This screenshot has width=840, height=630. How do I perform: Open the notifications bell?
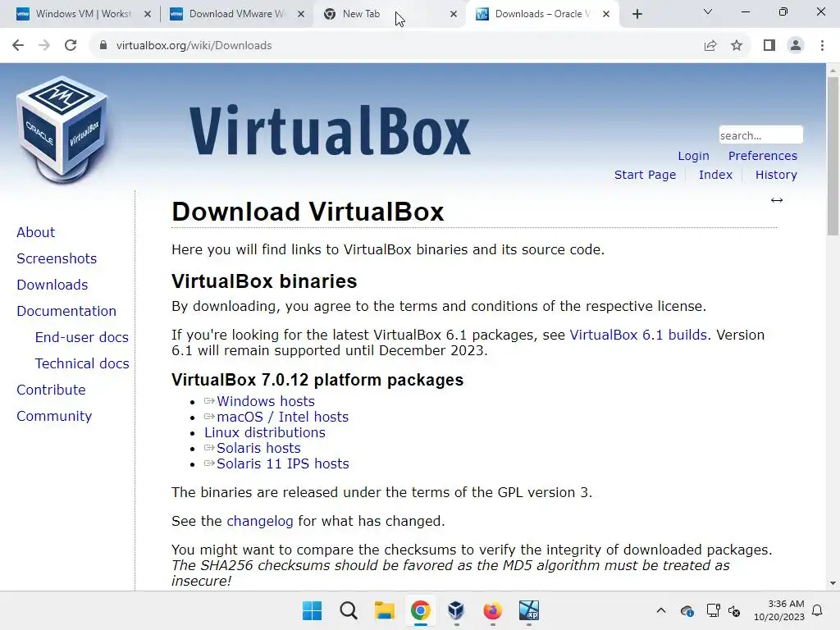click(x=818, y=610)
